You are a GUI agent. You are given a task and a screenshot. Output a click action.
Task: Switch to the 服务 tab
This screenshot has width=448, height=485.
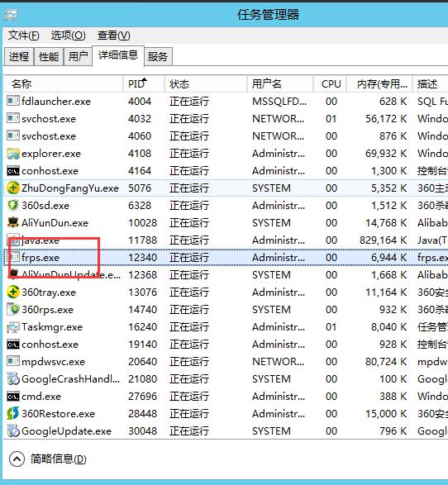click(x=158, y=57)
